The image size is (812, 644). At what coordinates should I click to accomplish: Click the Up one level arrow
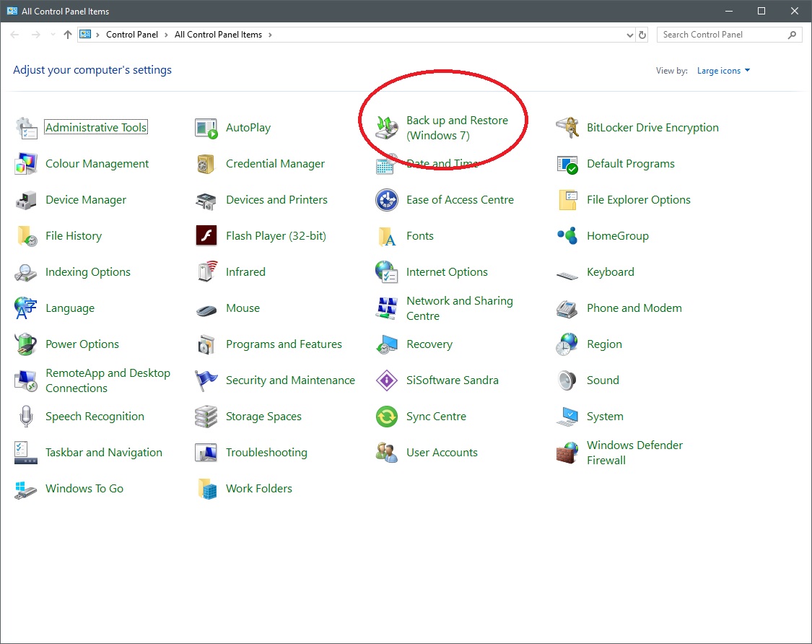pos(68,35)
